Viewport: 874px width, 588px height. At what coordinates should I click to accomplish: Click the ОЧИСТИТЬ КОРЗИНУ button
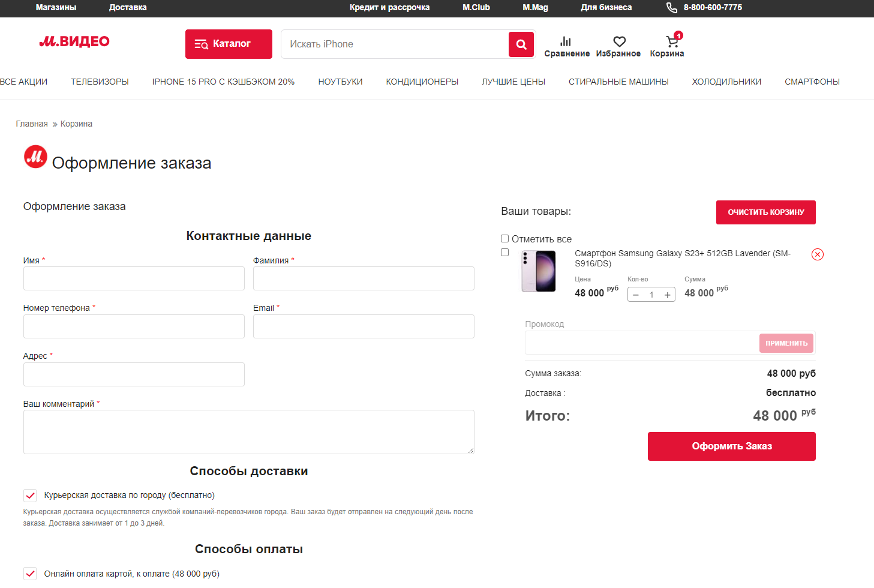(x=766, y=212)
